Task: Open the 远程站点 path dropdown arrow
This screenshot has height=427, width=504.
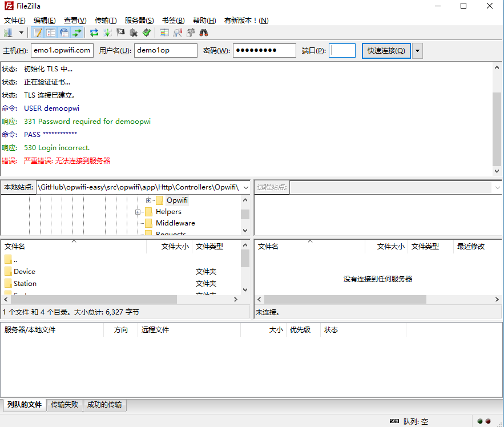Action: pyautogui.click(x=497, y=187)
